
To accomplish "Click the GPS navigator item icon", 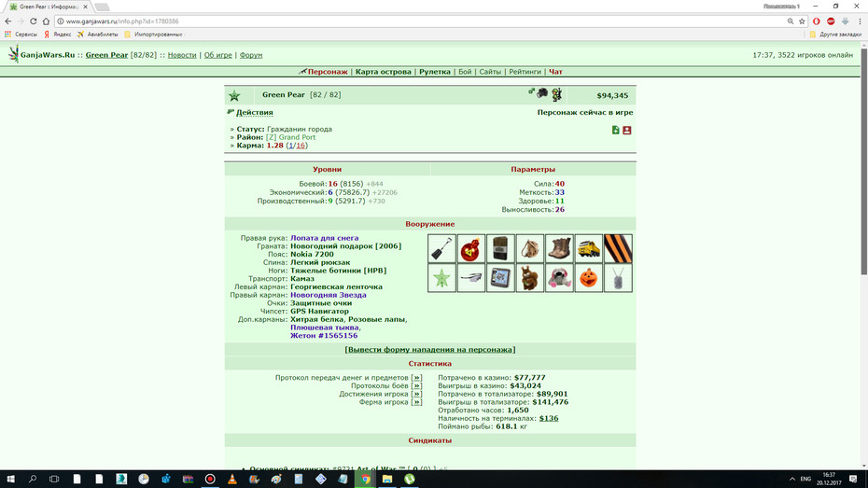I will click(500, 278).
